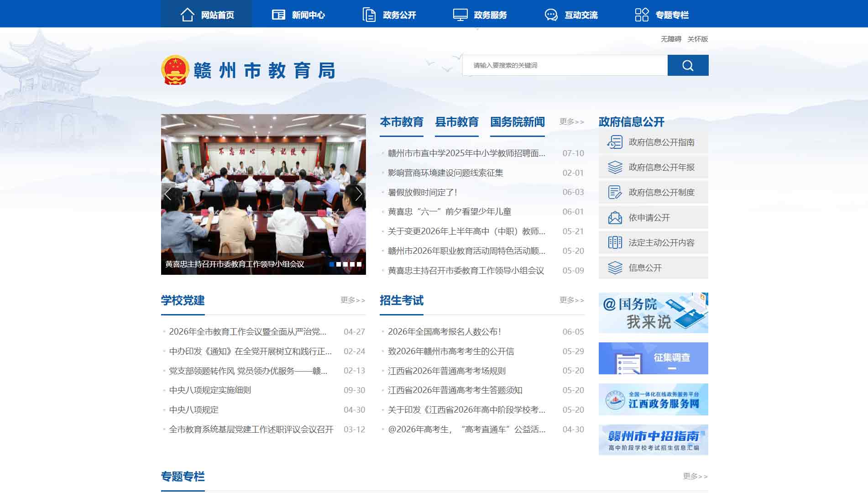
Task: Open the 政府信息公开 heading
Action: coord(632,122)
